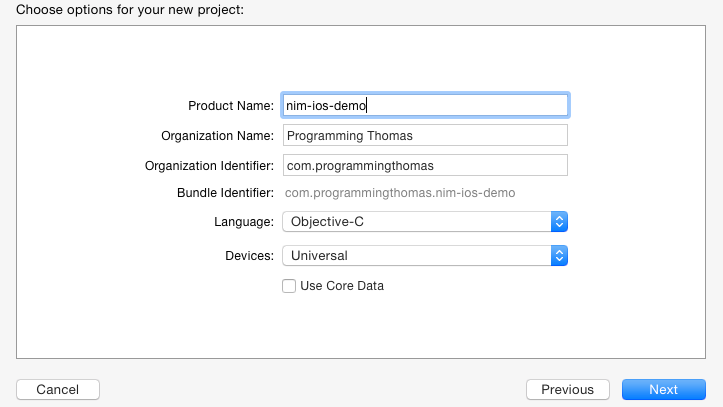Open the Language dropdown showing Objective-C
Image resolution: width=723 pixels, height=407 pixels.
(x=425, y=222)
